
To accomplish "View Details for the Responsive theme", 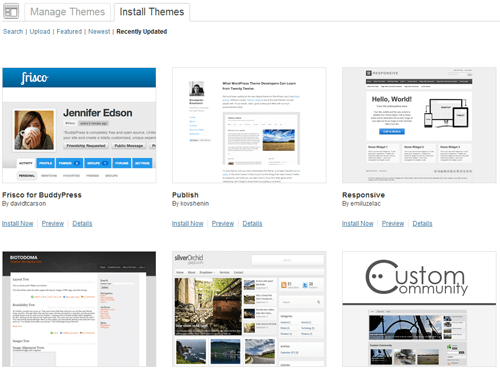I will [422, 223].
